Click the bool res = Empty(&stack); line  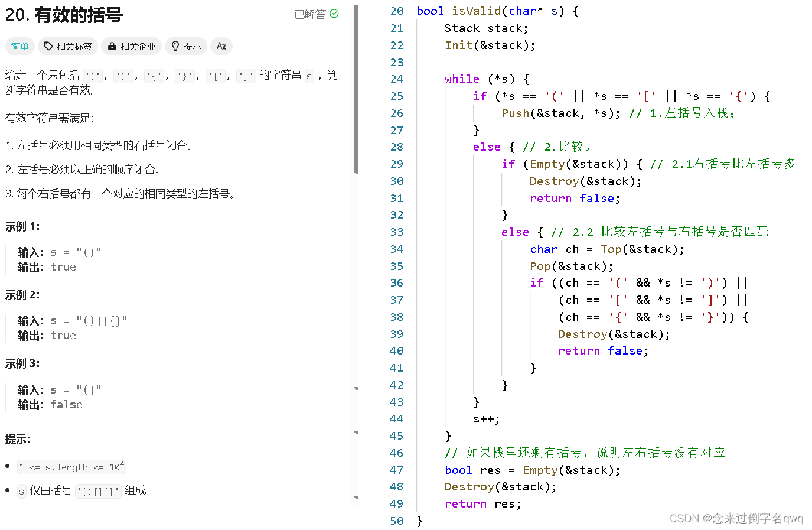click(x=533, y=470)
